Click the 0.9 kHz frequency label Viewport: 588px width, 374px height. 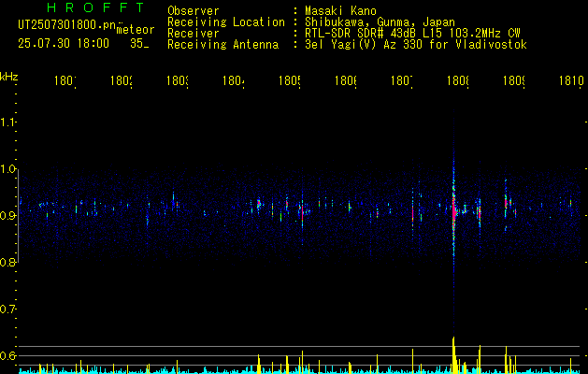(x=8, y=215)
